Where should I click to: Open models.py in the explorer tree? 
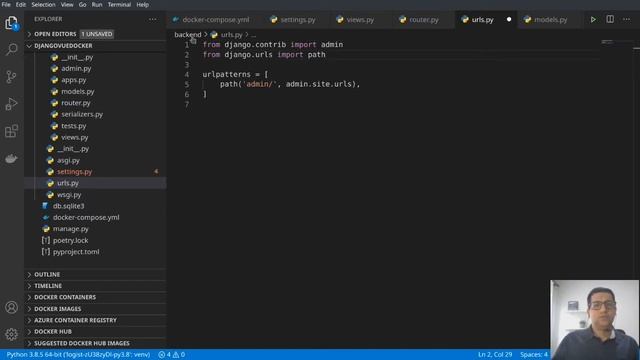pyautogui.click(x=78, y=91)
